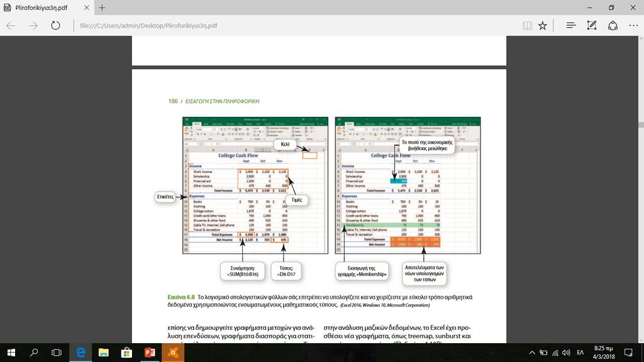The height and width of the screenshot is (362, 644).
Task: Show hidden tray icons chevron
Action: pyautogui.click(x=532, y=353)
